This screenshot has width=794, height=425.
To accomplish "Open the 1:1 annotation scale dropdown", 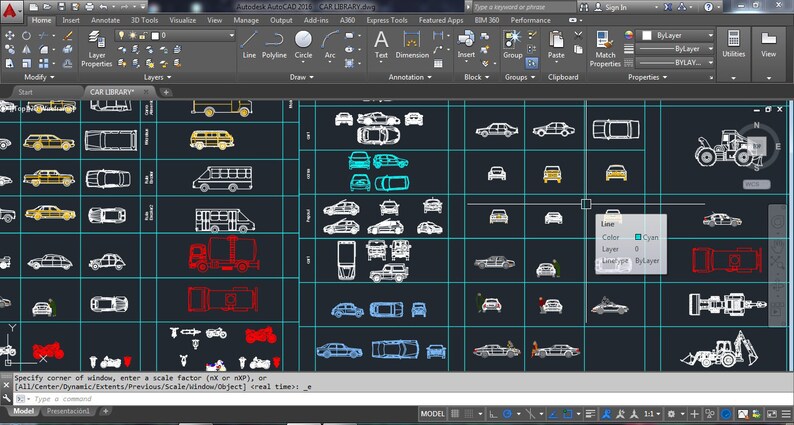I will tap(653, 414).
